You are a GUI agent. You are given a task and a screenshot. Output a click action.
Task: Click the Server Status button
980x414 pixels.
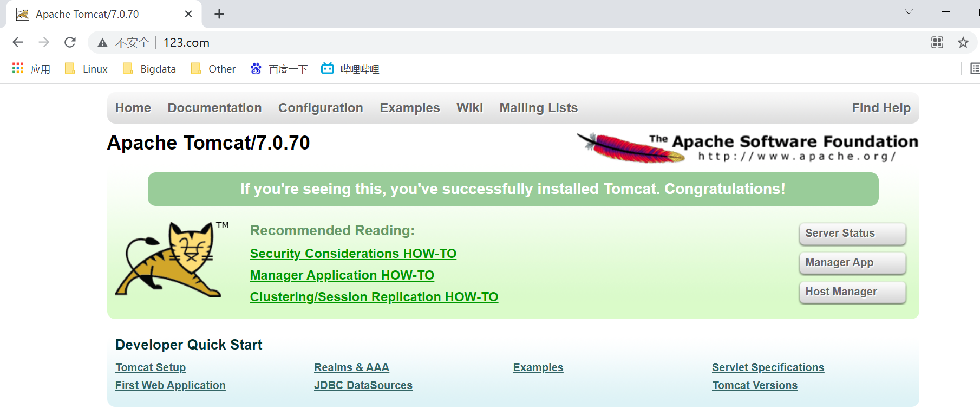[x=852, y=234]
